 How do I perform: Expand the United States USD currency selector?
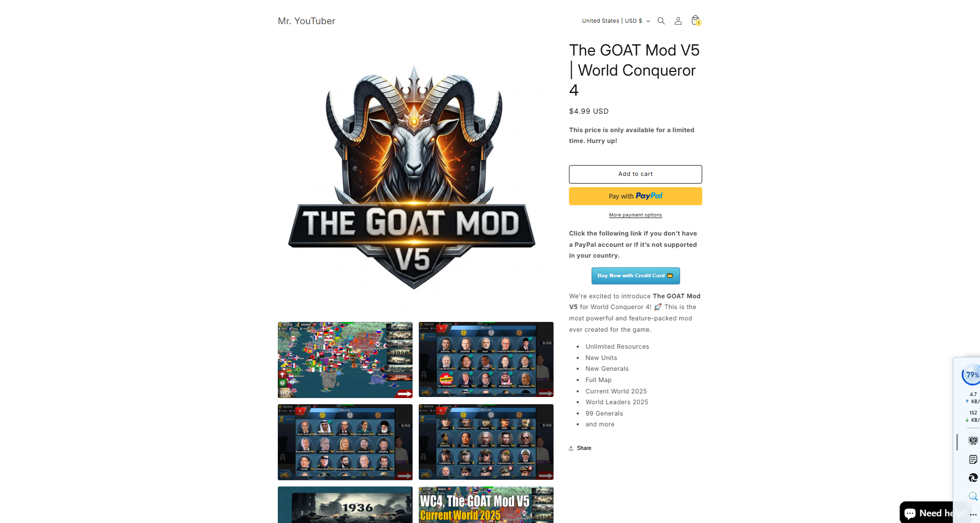coord(616,21)
